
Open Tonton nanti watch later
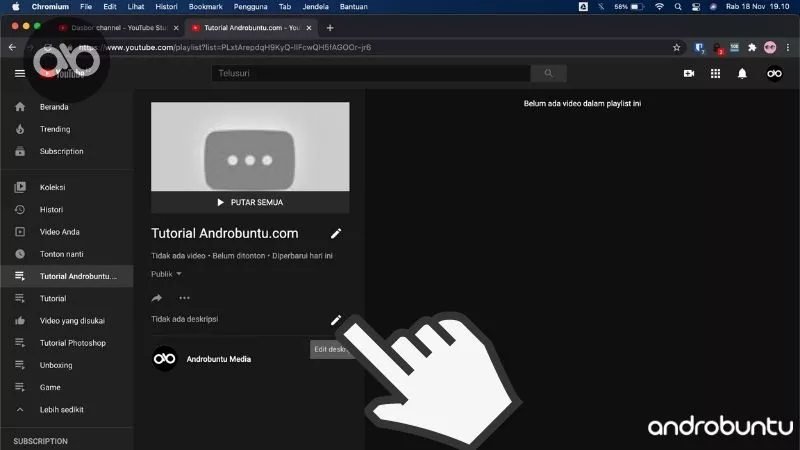pyautogui.click(x=67, y=254)
